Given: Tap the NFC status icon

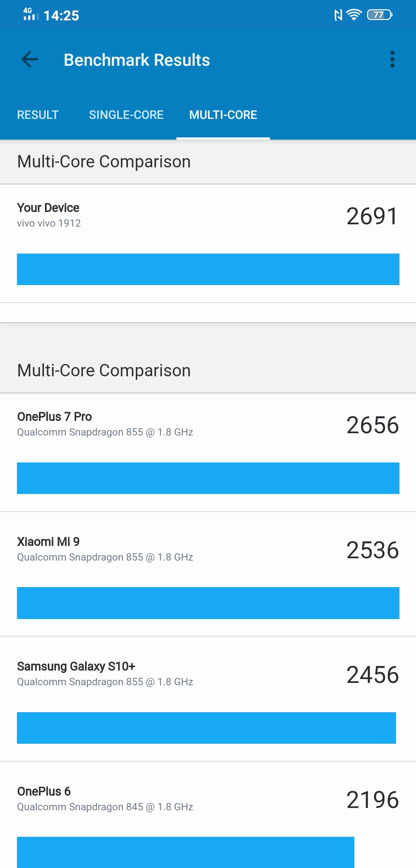Looking at the screenshot, I should click(x=338, y=15).
